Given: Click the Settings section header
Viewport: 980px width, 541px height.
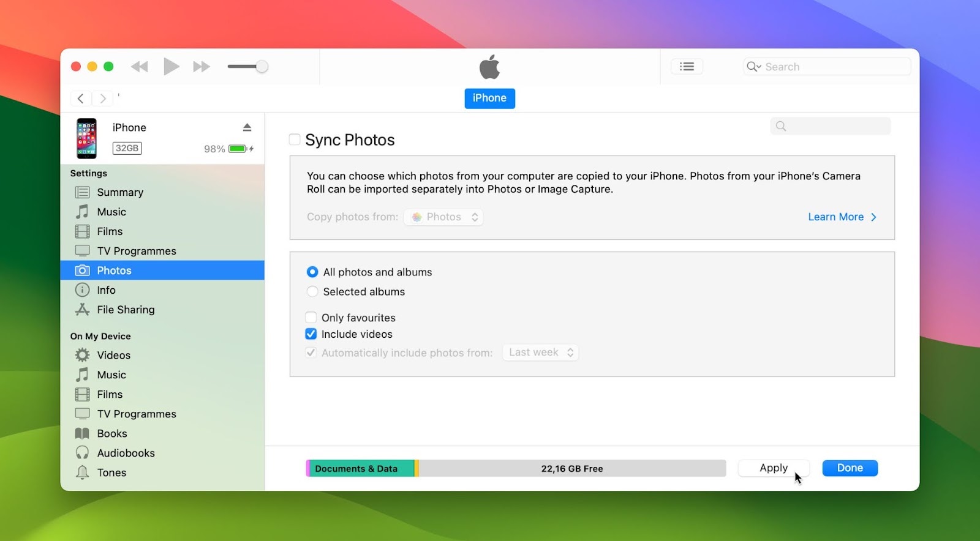Looking at the screenshot, I should pos(89,173).
